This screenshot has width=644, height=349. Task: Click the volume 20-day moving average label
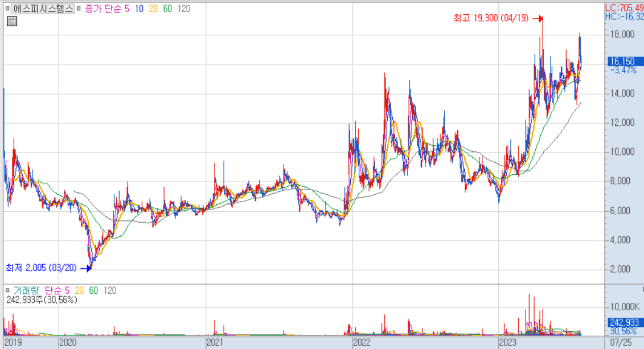pos(79,290)
